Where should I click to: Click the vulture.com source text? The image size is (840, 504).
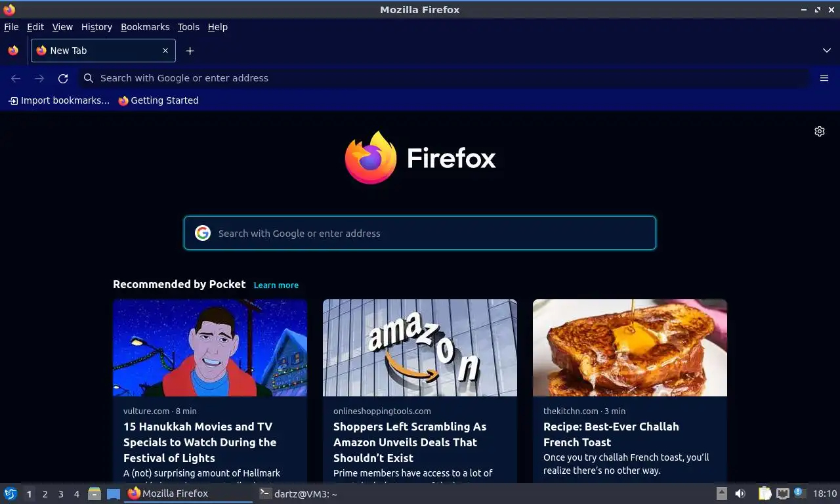tap(146, 411)
